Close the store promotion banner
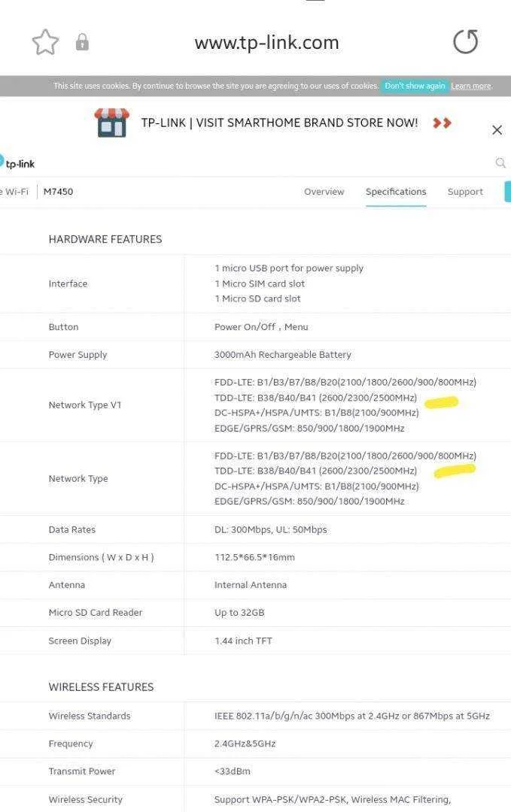 [497, 130]
